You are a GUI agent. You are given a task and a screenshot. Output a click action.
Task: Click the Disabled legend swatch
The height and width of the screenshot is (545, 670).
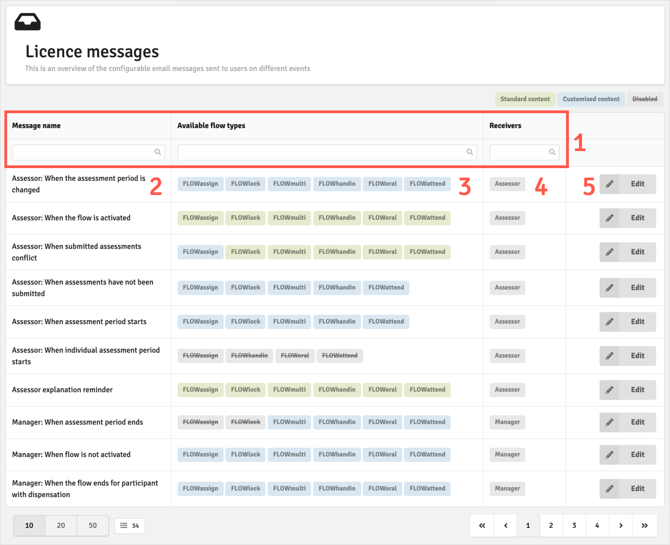[x=645, y=99]
